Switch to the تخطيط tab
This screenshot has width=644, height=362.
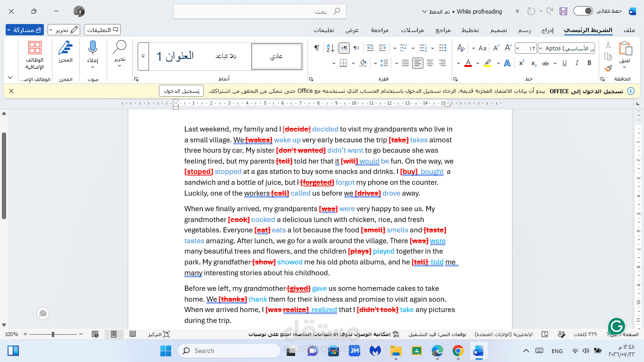470,30
